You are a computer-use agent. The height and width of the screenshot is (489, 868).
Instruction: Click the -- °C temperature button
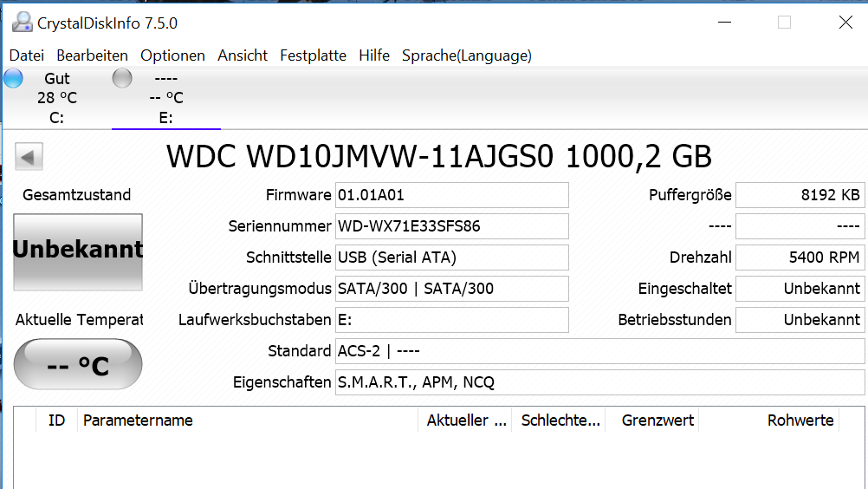pyautogui.click(x=78, y=364)
